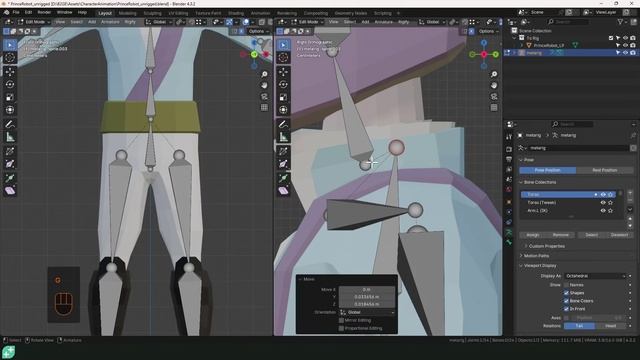This screenshot has width=640, height=360.
Task: Switch to the Modeling workspace tab
Action: (127, 13)
